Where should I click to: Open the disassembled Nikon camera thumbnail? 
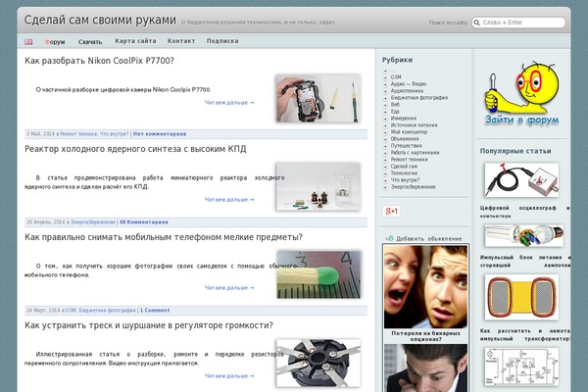pyautogui.click(x=318, y=98)
